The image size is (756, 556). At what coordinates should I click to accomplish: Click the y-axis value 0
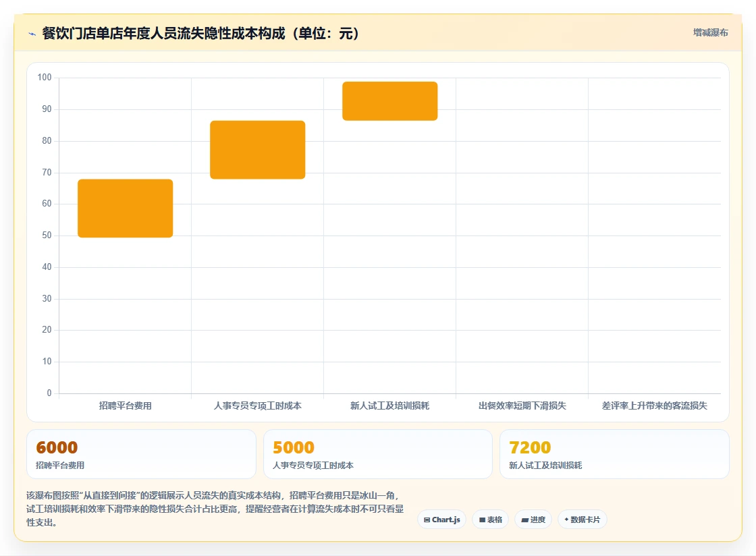click(49, 393)
